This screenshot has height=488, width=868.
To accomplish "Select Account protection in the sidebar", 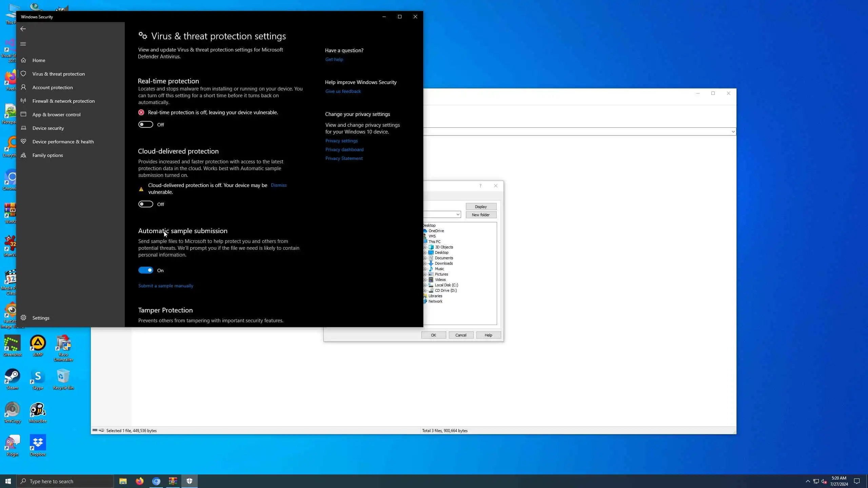I will click(53, 87).
